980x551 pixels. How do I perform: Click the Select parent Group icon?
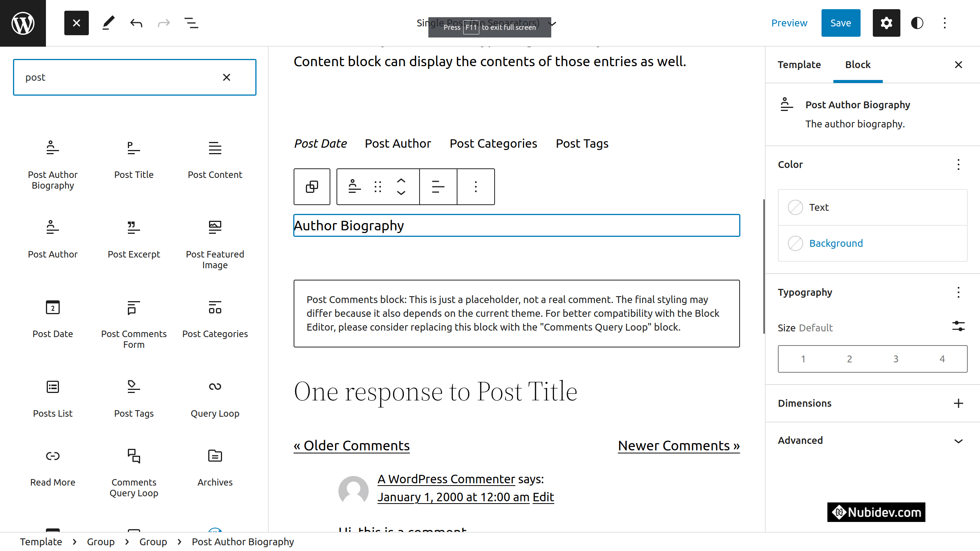312,187
